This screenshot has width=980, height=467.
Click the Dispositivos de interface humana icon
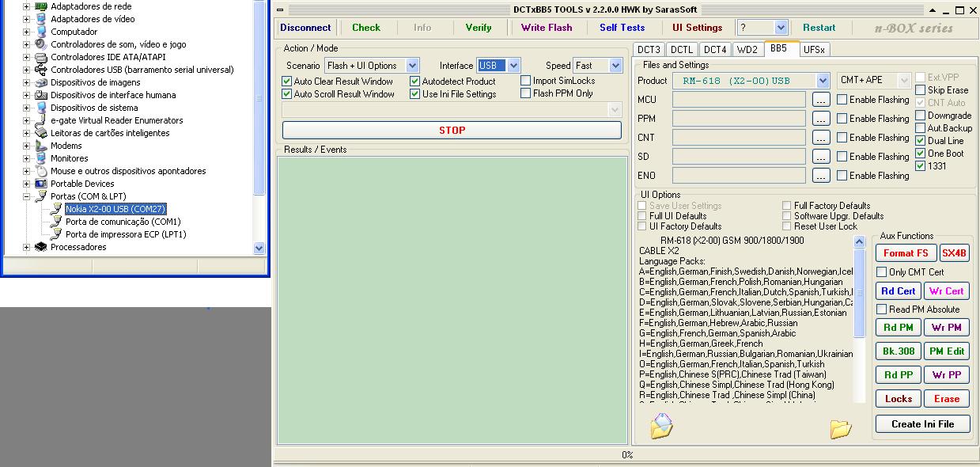(x=41, y=95)
